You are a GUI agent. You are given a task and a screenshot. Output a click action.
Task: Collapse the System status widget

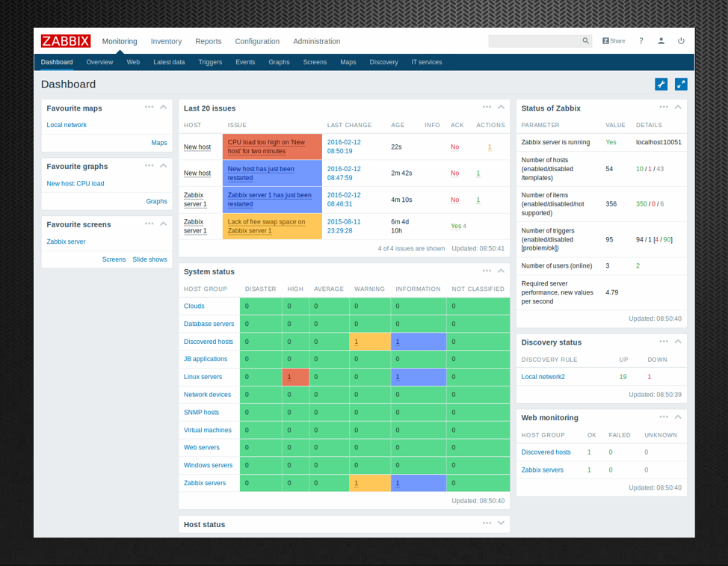(502, 271)
